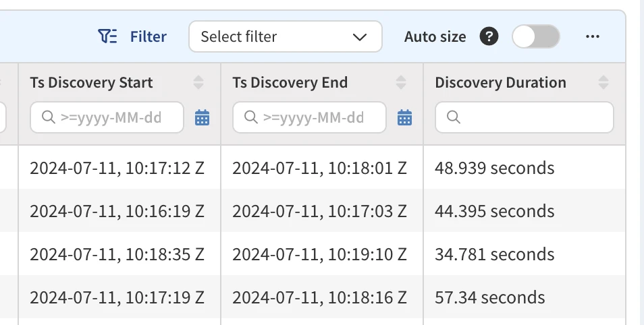The width and height of the screenshot is (644, 325).
Task: Click the Auto size help question mark
Action: pos(489,36)
